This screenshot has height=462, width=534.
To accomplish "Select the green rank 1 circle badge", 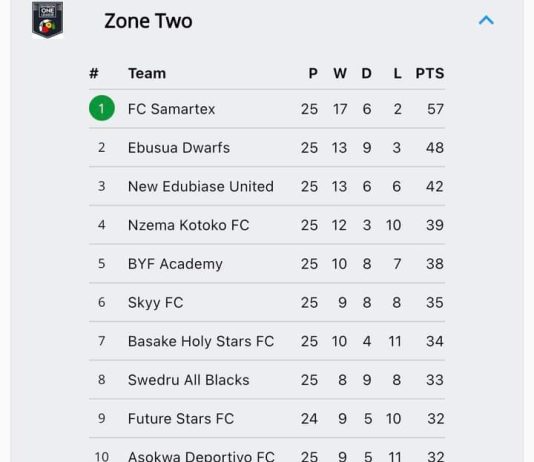I will [x=101, y=108].
